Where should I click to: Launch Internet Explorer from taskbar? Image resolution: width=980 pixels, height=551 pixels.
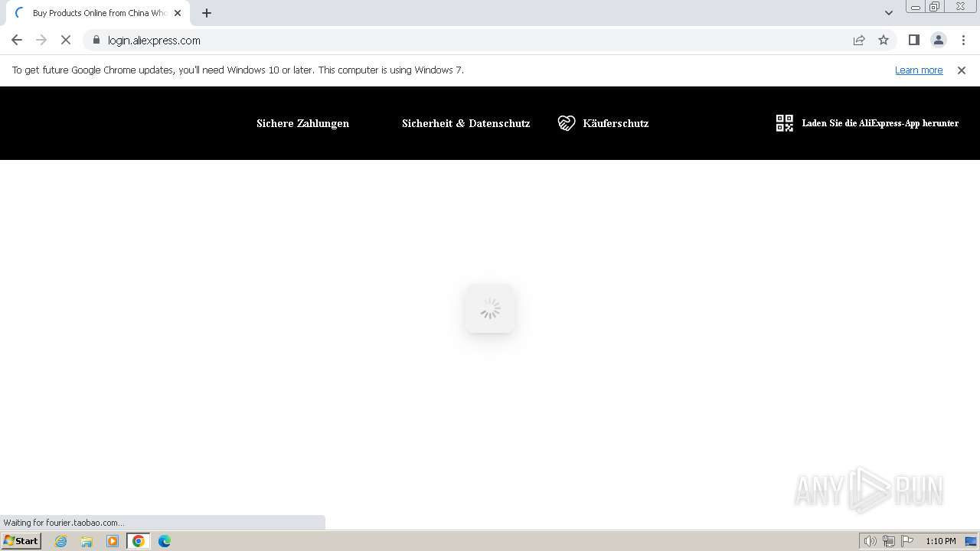click(x=61, y=541)
